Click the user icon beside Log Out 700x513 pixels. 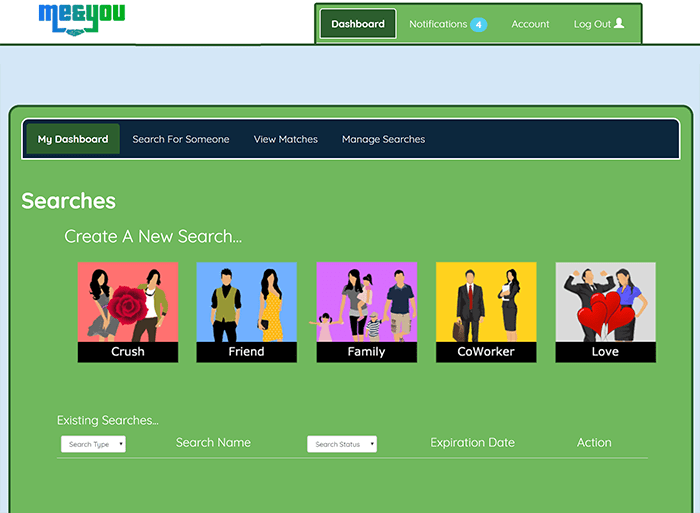tap(619, 23)
